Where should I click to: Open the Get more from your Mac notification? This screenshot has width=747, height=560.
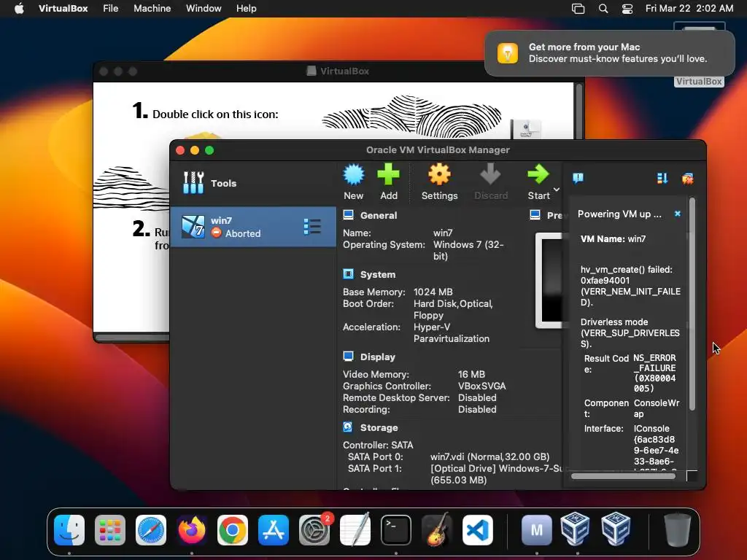(x=610, y=52)
